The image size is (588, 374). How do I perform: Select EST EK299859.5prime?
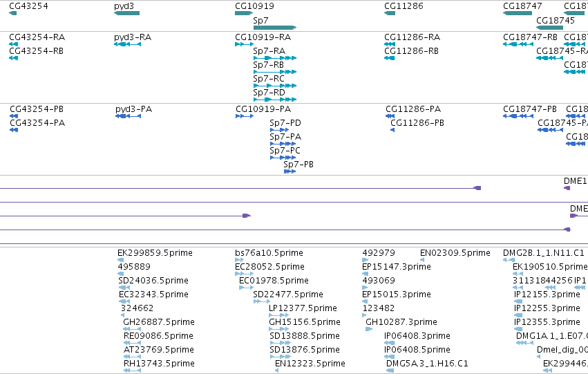[155, 253]
